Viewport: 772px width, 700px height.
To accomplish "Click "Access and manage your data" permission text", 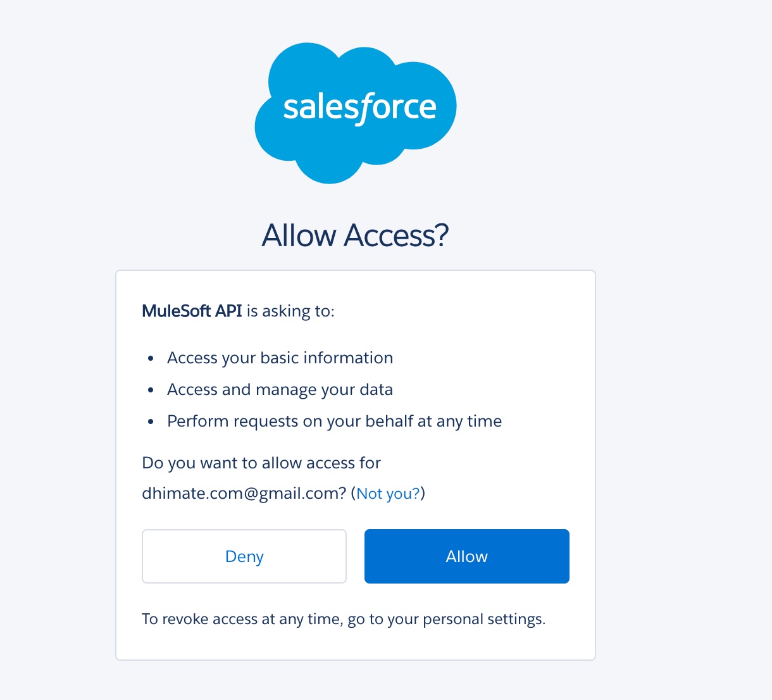I will pos(280,390).
